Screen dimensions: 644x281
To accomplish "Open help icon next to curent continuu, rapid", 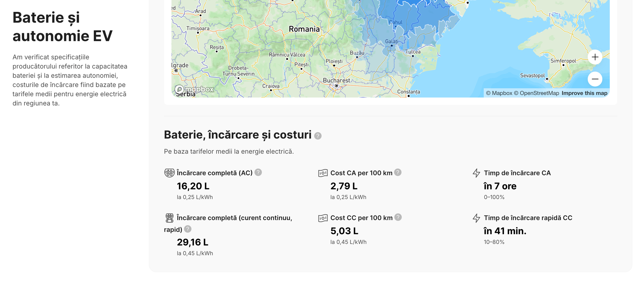I will 188,229.
